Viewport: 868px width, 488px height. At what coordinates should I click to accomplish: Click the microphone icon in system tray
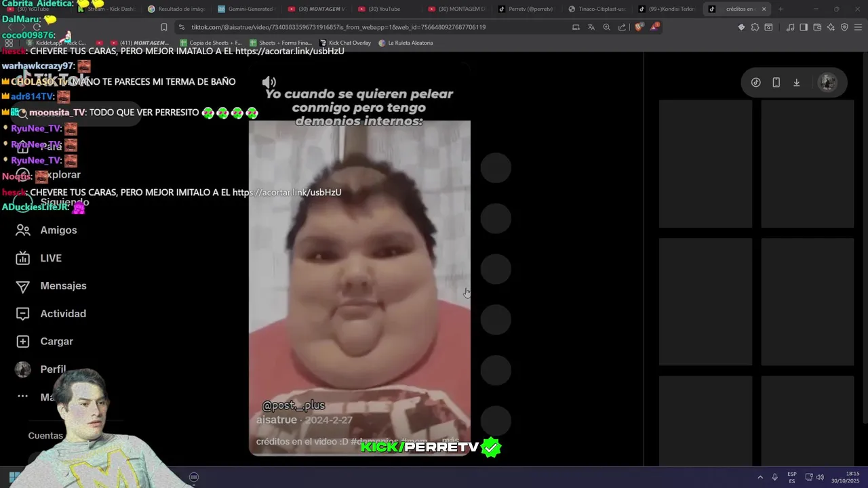pos(774,477)
